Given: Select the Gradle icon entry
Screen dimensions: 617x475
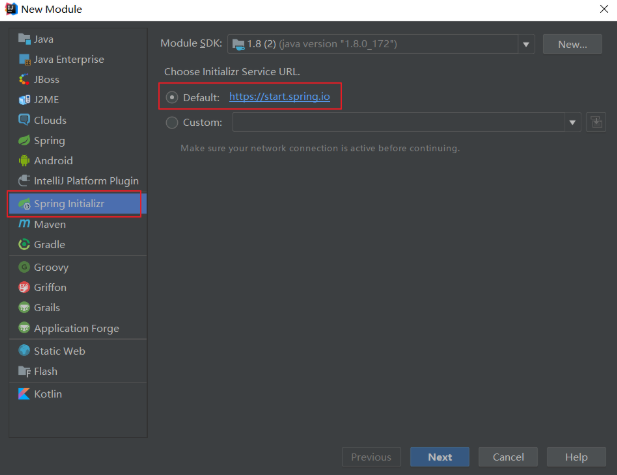Looking at the screenshot, I should (24, 244).
